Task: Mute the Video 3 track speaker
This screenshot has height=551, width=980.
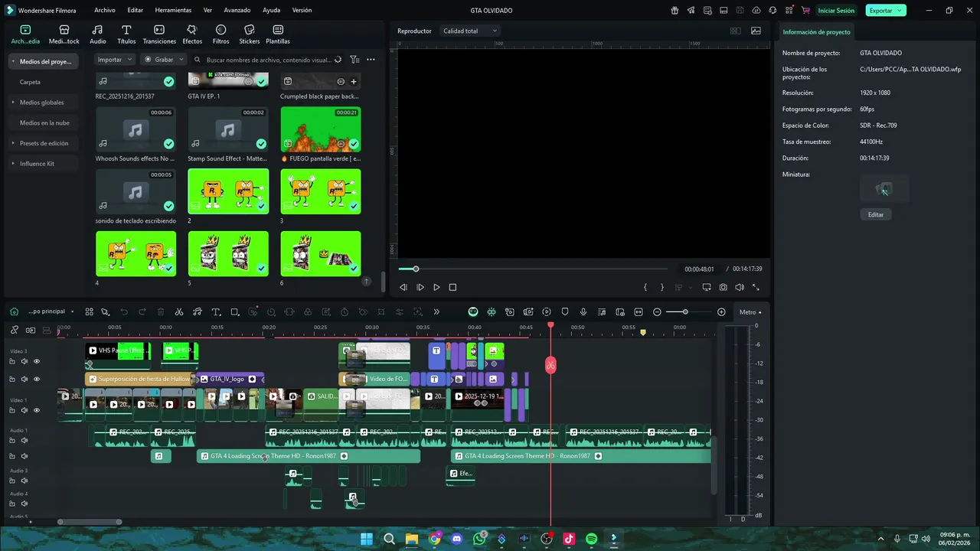Action: 24,361
